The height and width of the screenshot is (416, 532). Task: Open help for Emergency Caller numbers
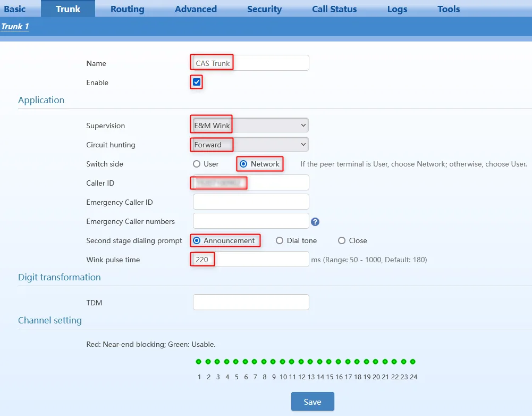tap(315, 222)
